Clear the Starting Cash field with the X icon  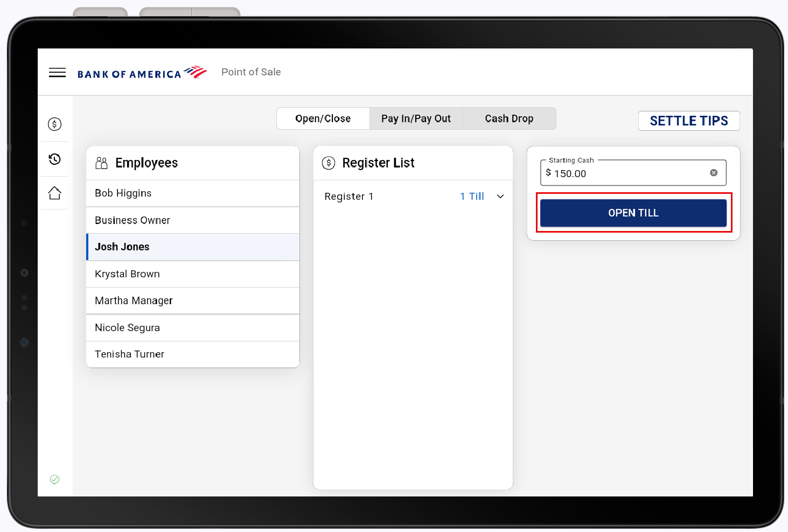[714, 173]
